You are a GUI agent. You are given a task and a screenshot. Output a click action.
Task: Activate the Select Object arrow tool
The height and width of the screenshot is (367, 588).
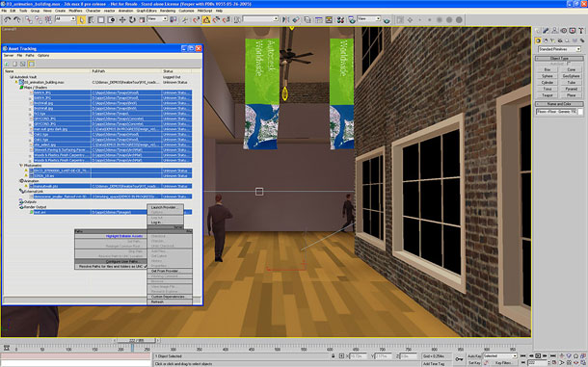pos(81,19)
